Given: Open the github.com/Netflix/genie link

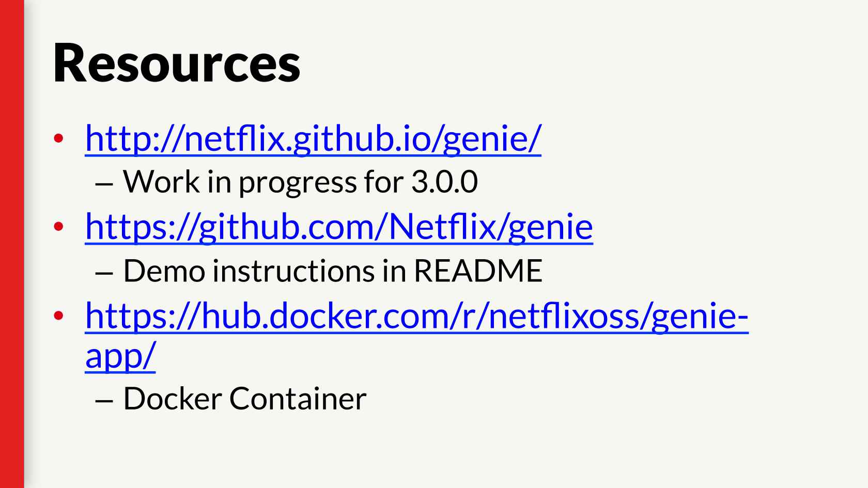Looking at the screenshot, I should pyautogui.click(x=339, y=227).
